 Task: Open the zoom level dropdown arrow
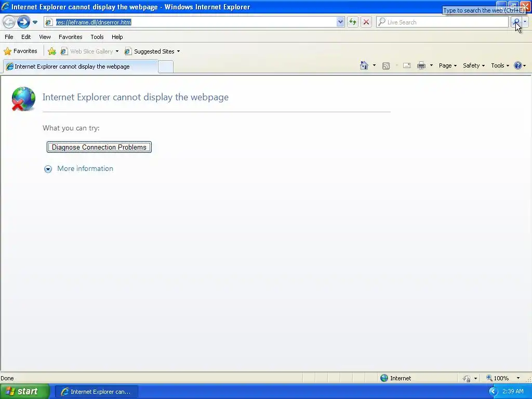(x=518, y=378)
